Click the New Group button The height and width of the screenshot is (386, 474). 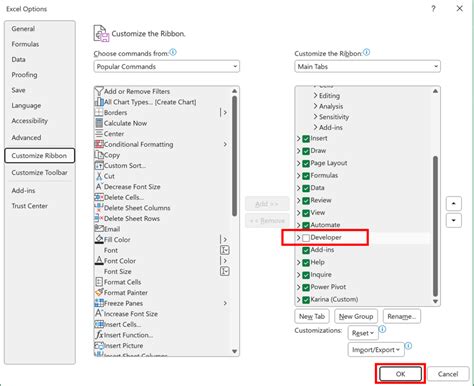[356, 316]
